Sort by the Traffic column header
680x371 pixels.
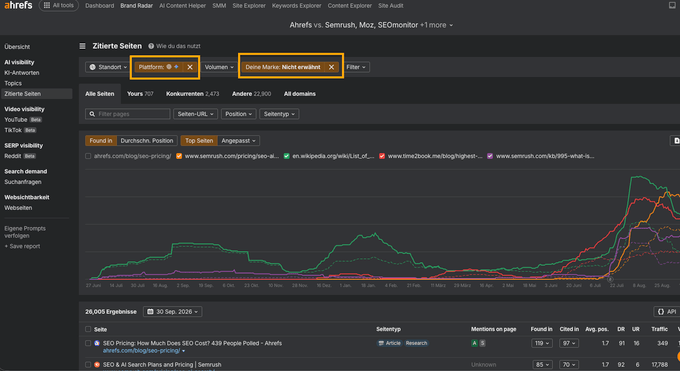tap(659, 329)
